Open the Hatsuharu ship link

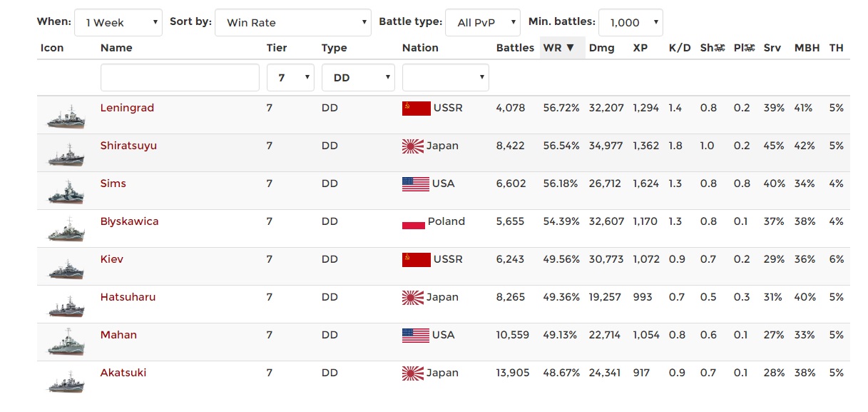tap(128, 297)
